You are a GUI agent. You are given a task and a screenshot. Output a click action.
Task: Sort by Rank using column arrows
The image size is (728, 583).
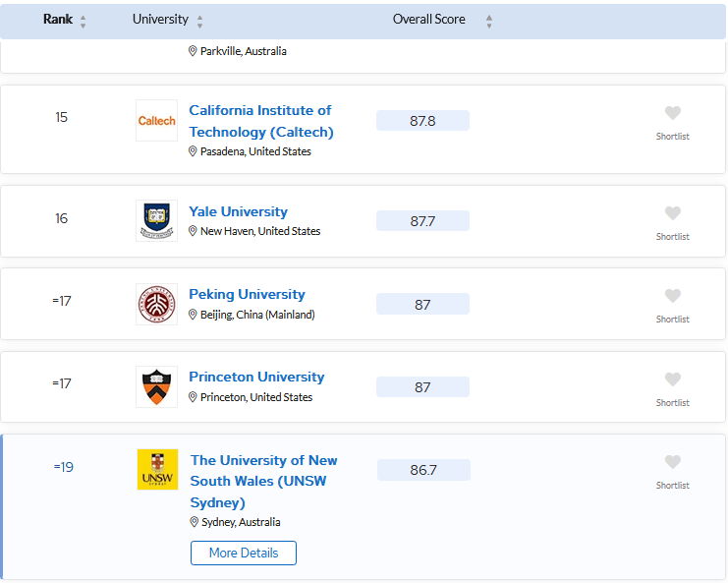point(83,21)
